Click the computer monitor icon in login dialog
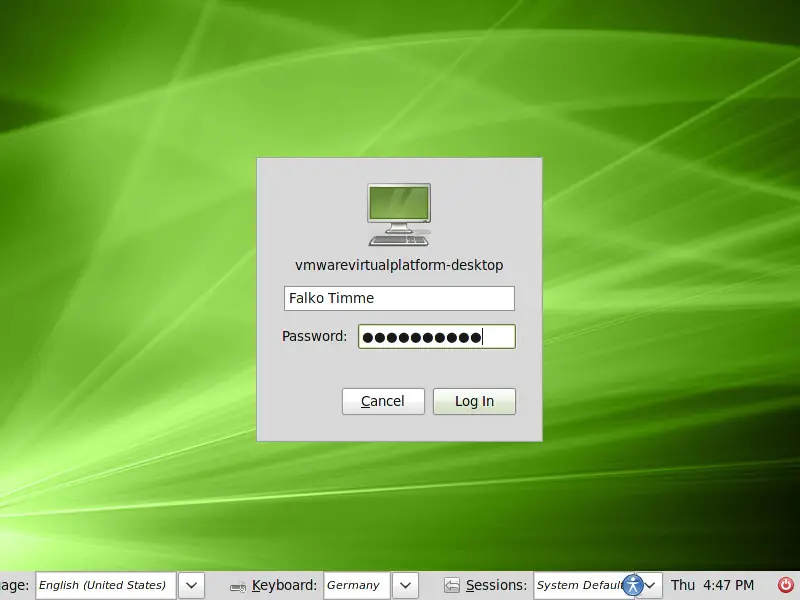This screenshot has height=600, width=800. (399, 214)
